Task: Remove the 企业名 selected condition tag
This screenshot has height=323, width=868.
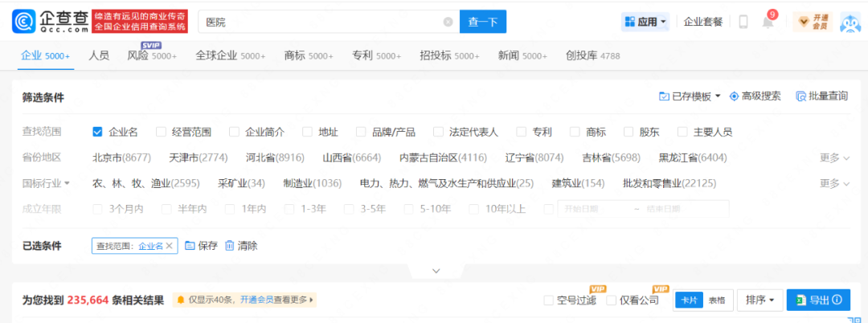Action: click(169, 246)
